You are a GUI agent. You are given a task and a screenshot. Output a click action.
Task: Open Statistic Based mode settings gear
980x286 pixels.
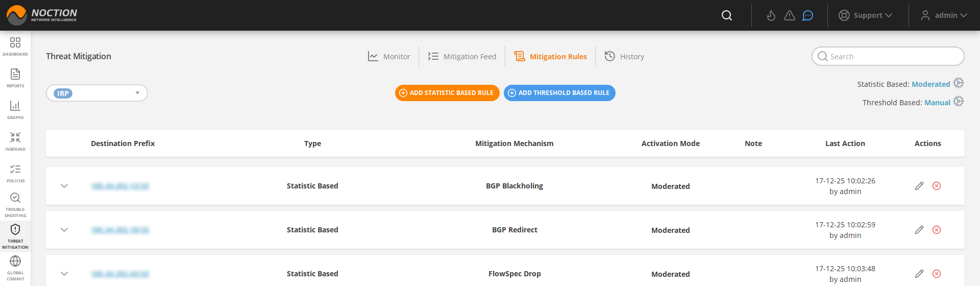click(x=959, y=83)
